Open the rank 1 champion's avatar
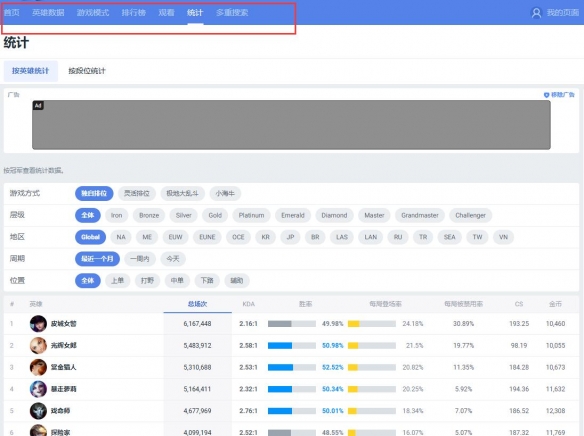Screen dimensions: 584x436 pos(38,324)
